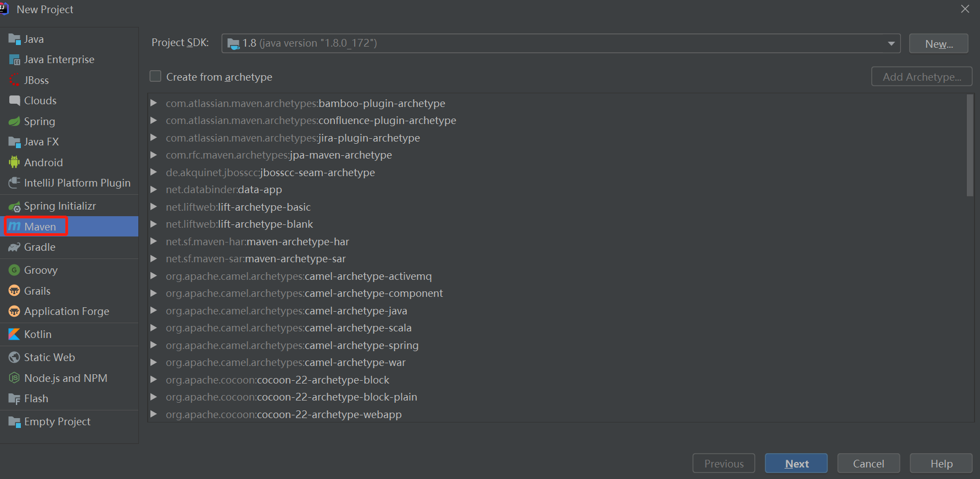Click the Spring Initializr icon
Viewport: 980px width, 479px height.
pyautogui.click(x=14, y=206)
